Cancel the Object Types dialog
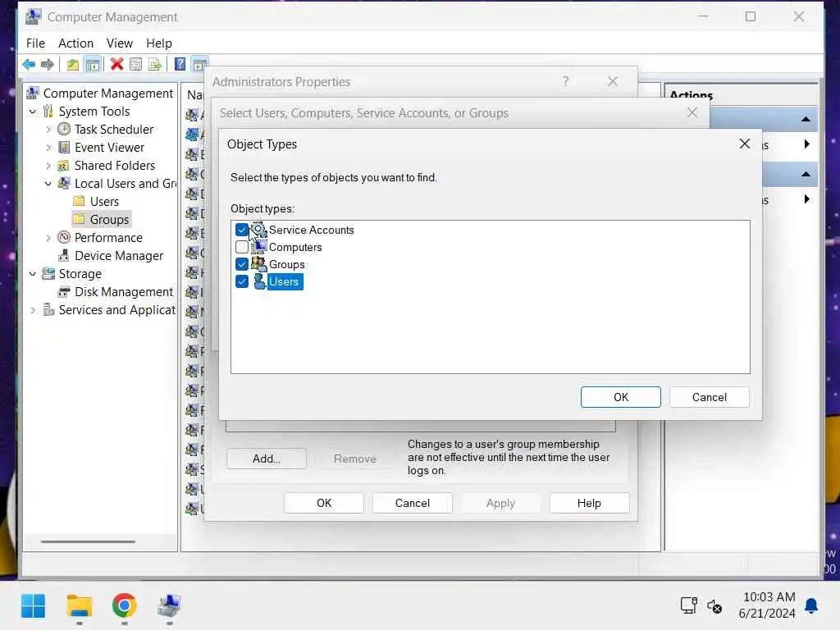840x630 pixels. click(710, 397)
